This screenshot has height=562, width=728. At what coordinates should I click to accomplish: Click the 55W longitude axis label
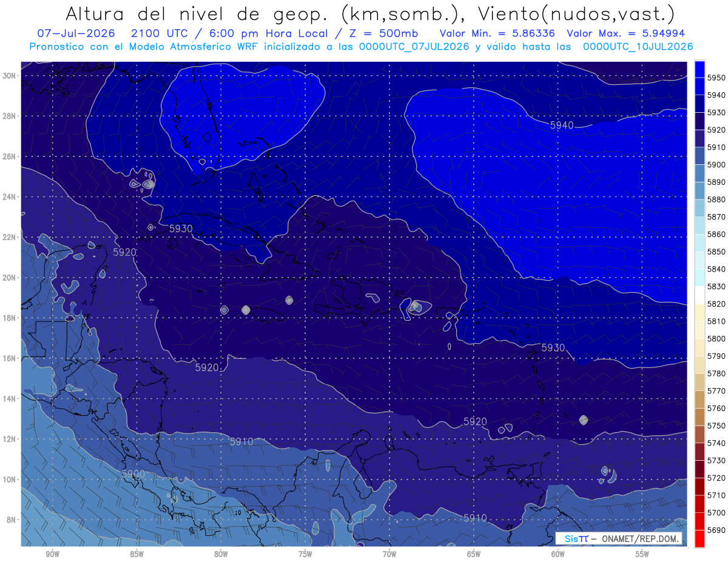[642, 554]
